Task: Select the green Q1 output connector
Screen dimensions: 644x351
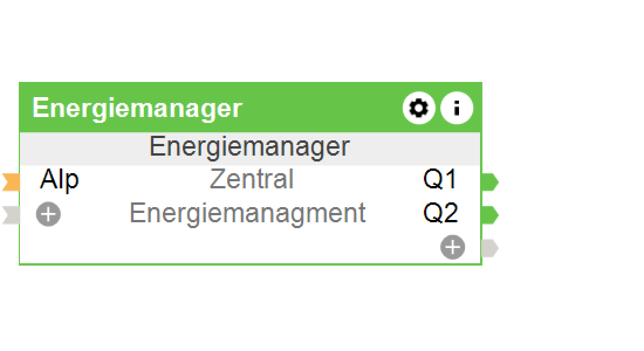Action: coord(489,183)
